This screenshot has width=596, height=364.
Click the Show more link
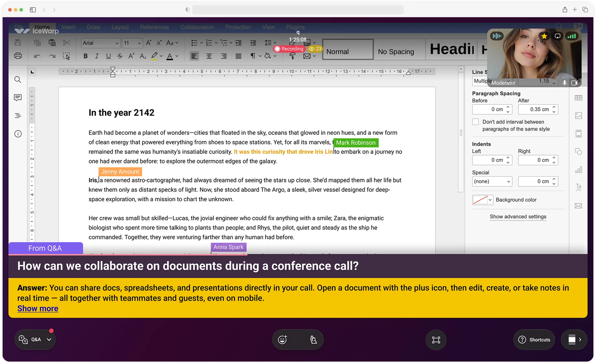tap(38, 309)
